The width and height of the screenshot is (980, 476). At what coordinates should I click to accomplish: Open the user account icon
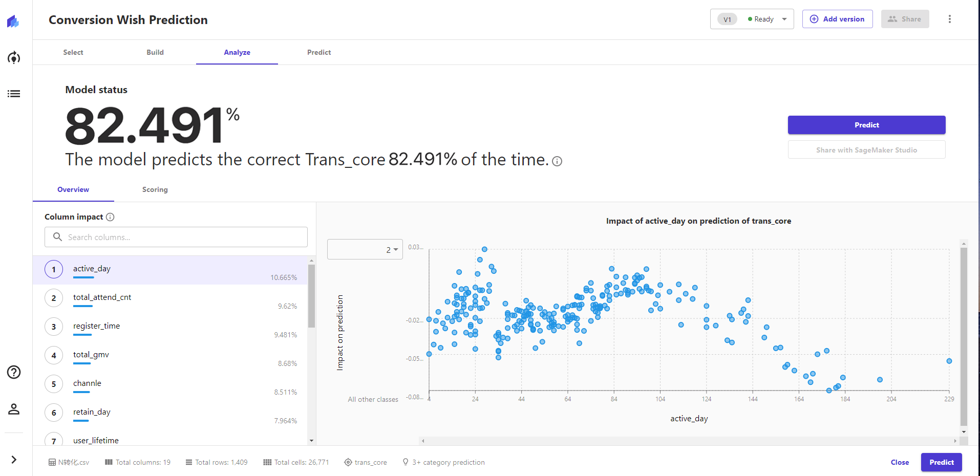(x=14, y=409)
